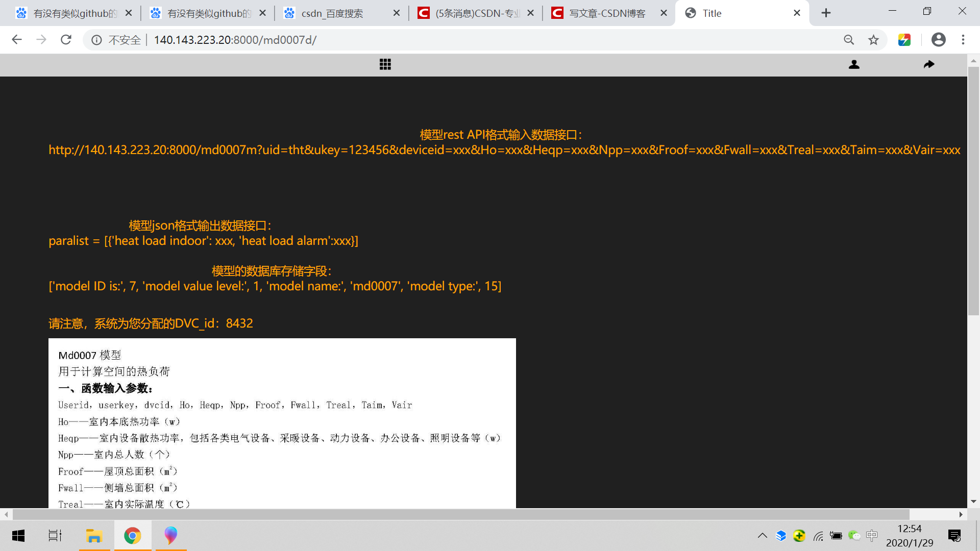Open the Chrome profile avatar button

(x=938, y=40)
